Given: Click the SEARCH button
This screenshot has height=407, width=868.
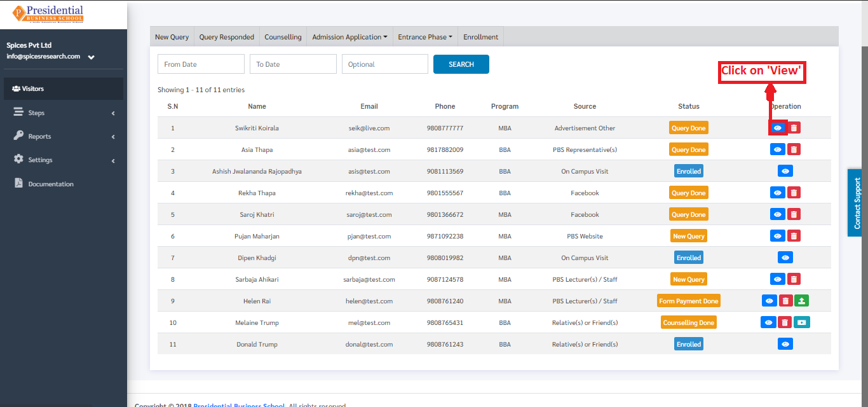Looking at the screenshot, I should (461, 64).
